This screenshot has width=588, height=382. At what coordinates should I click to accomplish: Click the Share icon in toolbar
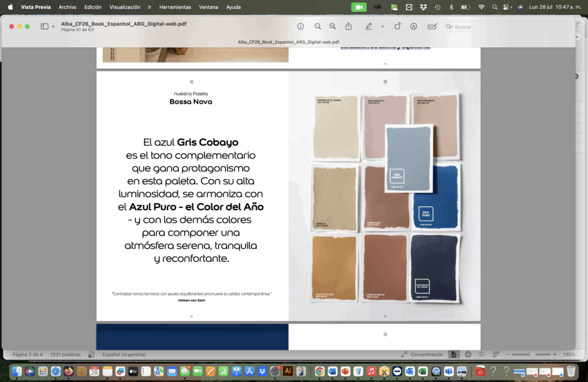(349, 26)
